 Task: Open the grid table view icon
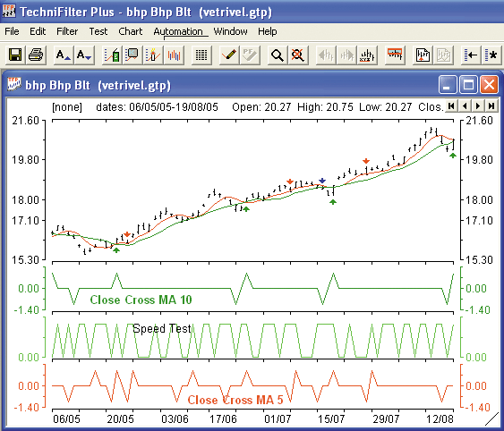(201, 55)
